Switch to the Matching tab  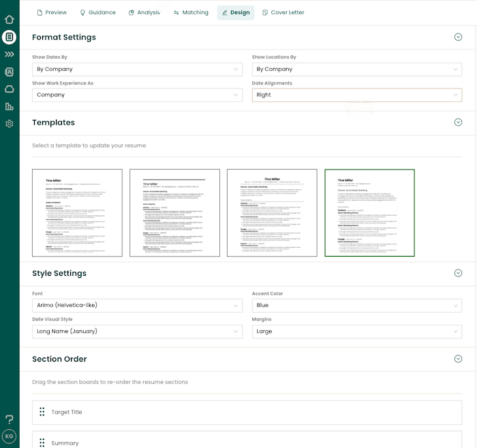point(191,12)
